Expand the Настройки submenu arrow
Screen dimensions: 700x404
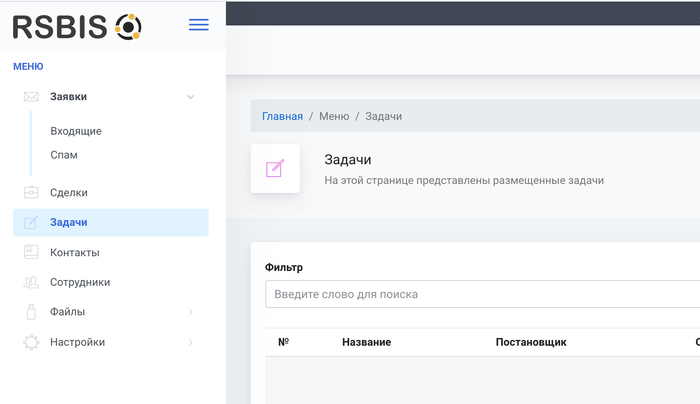(190, 342)
